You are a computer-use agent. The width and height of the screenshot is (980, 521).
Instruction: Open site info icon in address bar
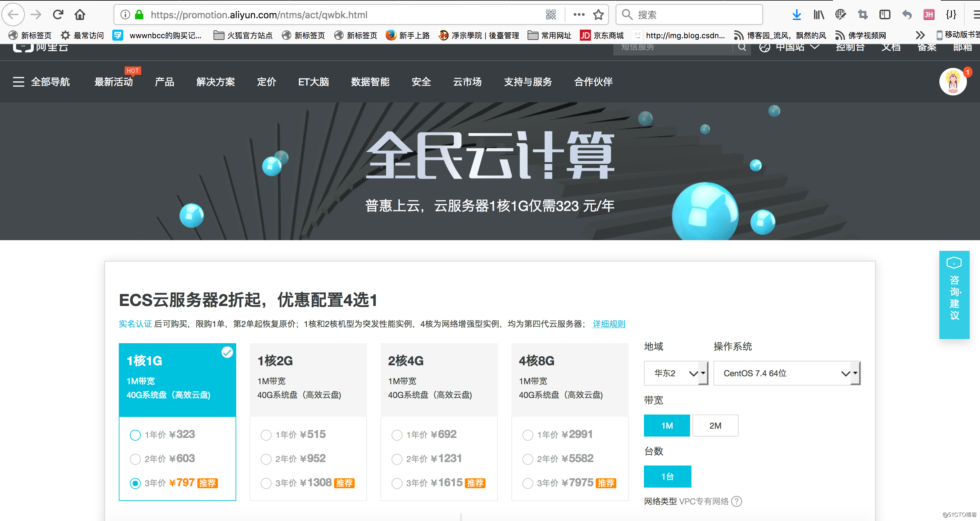click(x=125, y=15)
